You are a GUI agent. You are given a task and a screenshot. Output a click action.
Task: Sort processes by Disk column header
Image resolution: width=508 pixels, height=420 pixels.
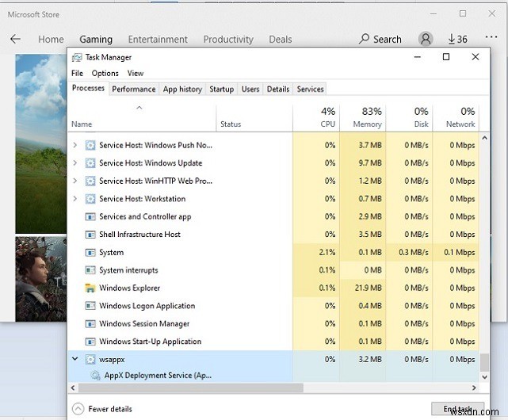[x=409, y=118]
